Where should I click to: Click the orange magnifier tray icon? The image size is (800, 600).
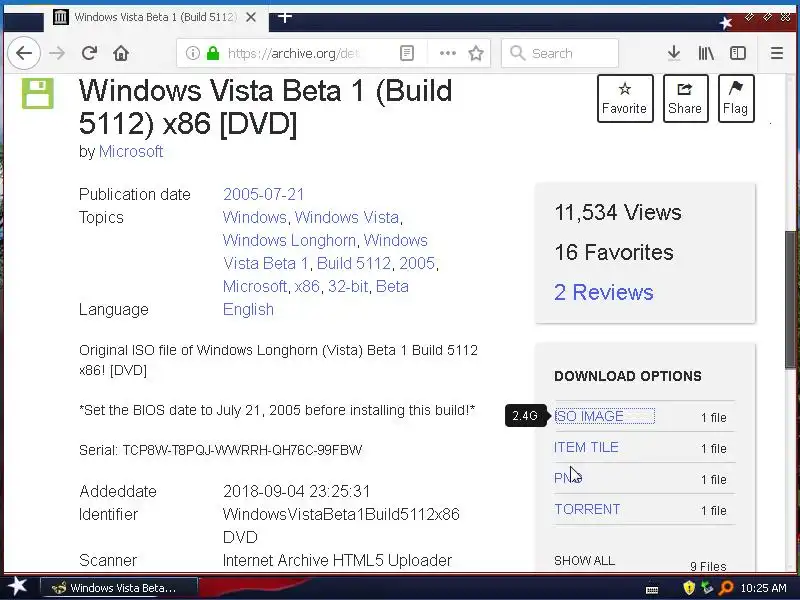(x=726, y=588)
